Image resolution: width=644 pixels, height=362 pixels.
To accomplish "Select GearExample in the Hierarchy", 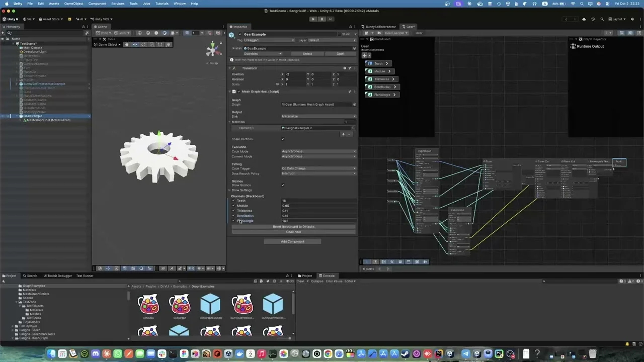I will pyautogui.click(x=33, y=116).
